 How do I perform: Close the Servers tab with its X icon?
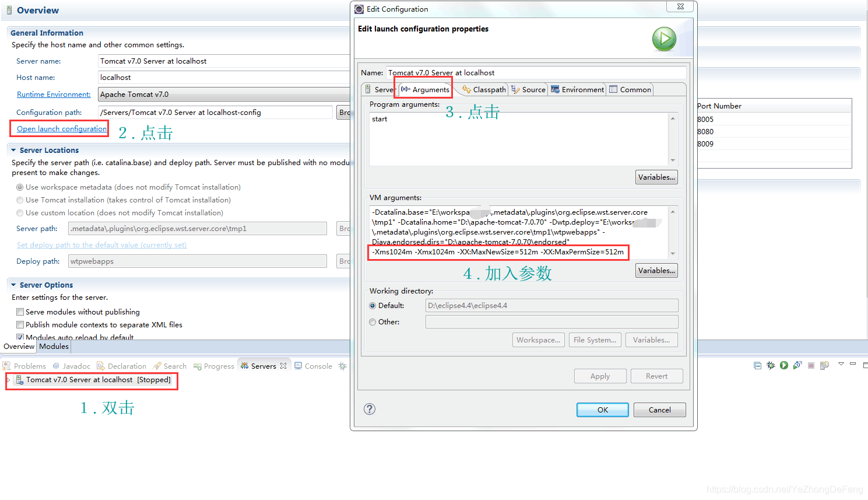pyautogui.click(x=283, y=366)
